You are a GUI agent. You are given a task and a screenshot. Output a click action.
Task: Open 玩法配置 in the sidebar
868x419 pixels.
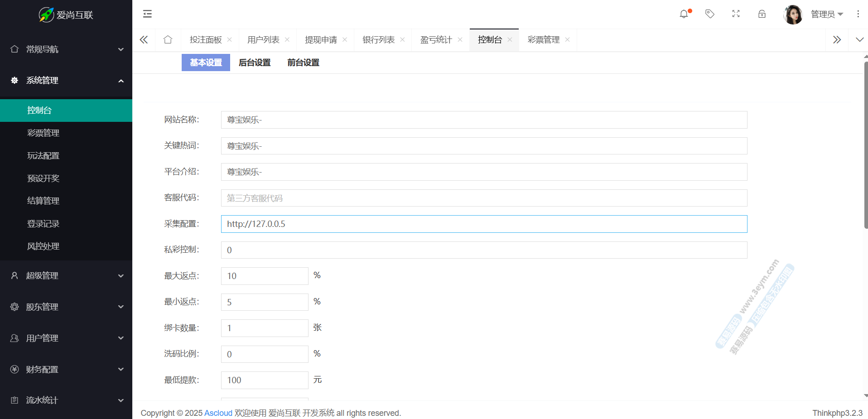(43, 156)
